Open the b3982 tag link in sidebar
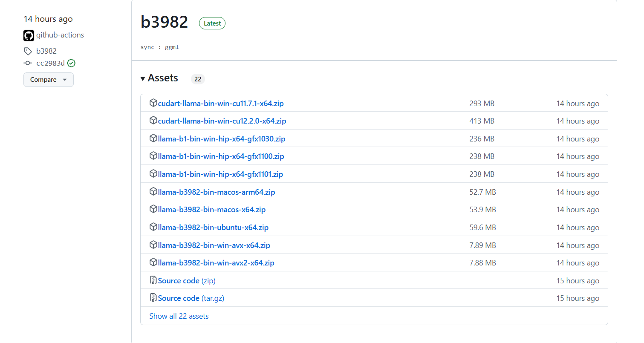 point(46,51)
